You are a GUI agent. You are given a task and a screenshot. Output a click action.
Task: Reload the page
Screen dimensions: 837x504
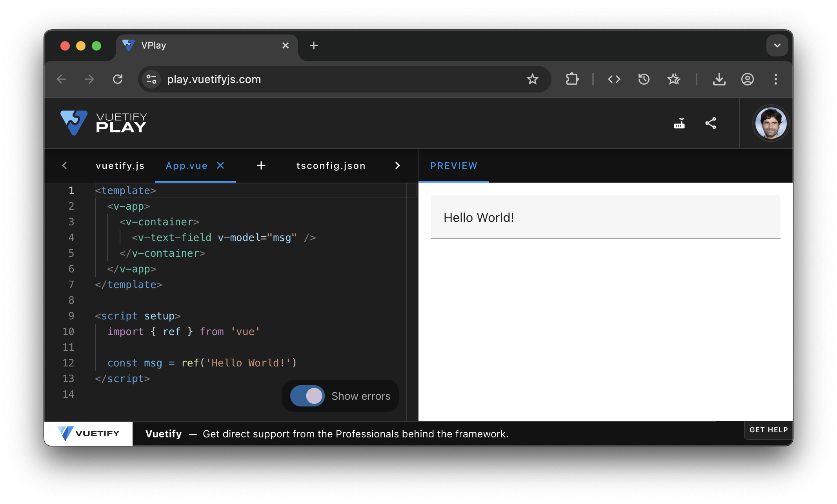pos(118,79)
